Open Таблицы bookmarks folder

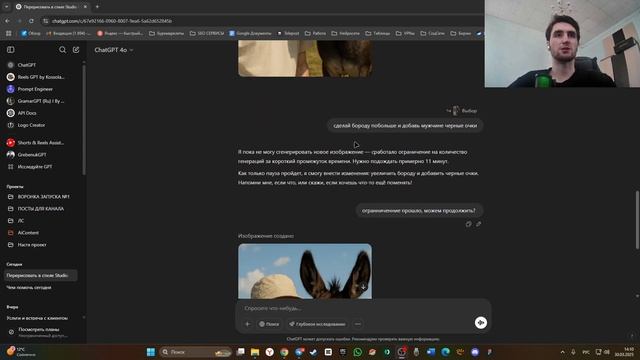click(378, 33)
